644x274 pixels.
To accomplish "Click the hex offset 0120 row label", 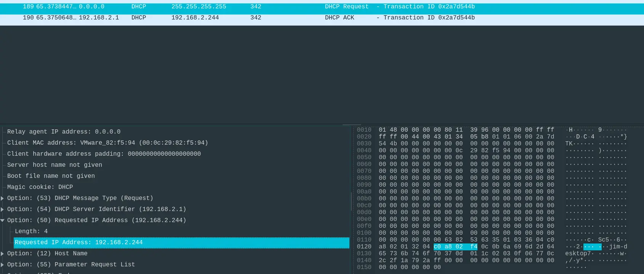I will [x=364, y=247].
